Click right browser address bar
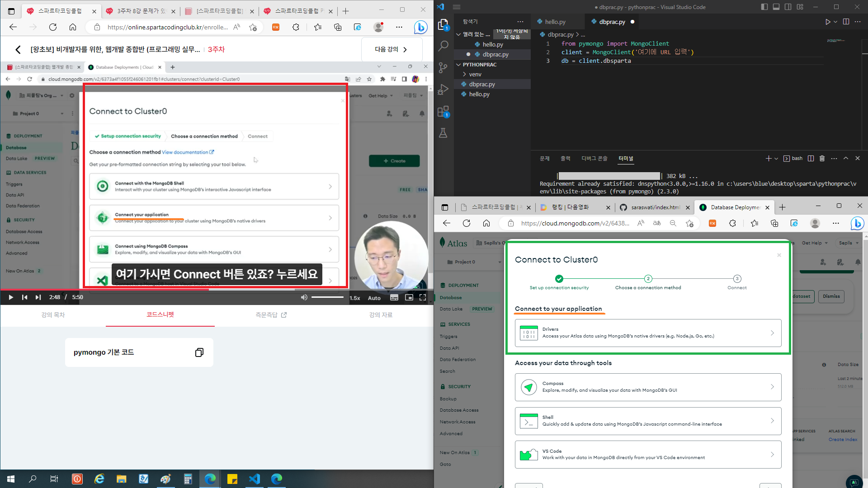This screenshot has width=868, height=488. tap(575, 223)
